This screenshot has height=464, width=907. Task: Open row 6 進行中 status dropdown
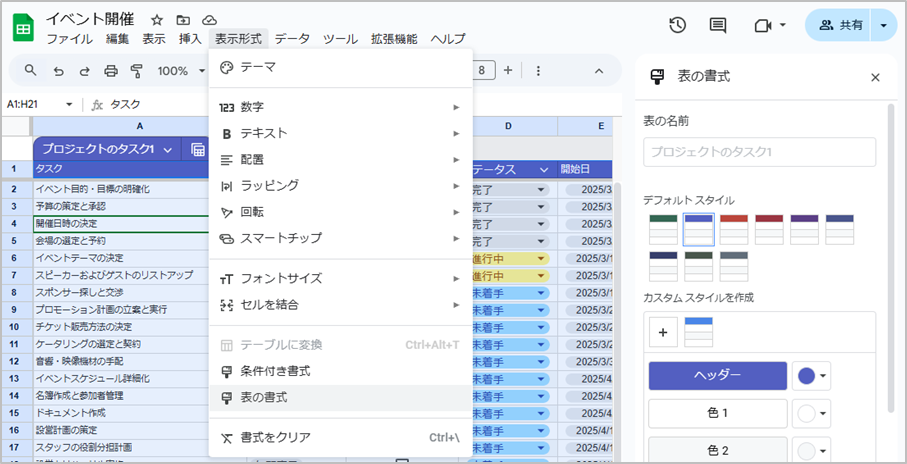[541, 258]
